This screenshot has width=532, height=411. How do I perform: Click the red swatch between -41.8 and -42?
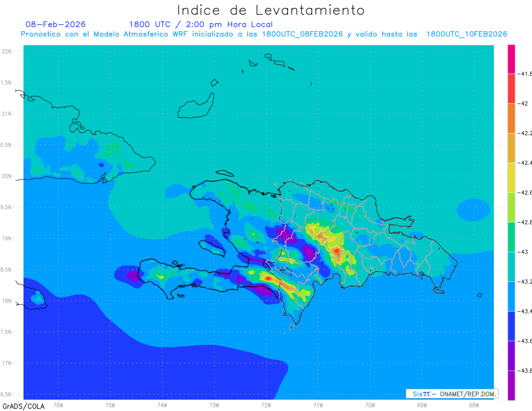pyautogui.click(x=511, y=89)
